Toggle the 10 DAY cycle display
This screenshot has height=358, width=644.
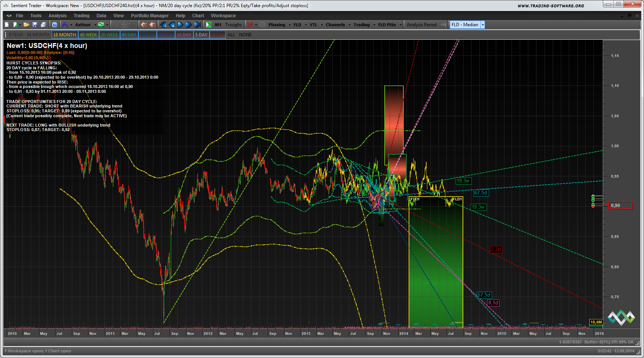[x=184, y=35]
